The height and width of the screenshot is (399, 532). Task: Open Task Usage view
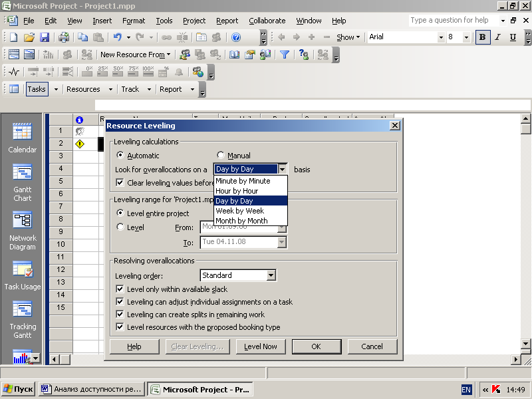(x=23, y=275)
